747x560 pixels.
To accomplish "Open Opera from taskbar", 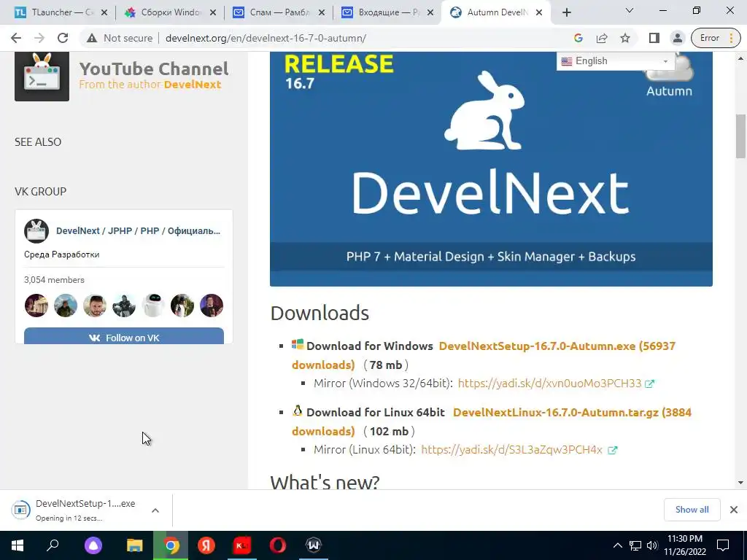I will 278,545.
